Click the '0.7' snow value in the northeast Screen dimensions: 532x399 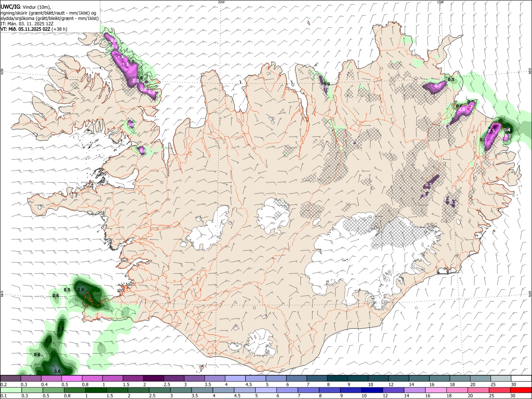[438, 86]
